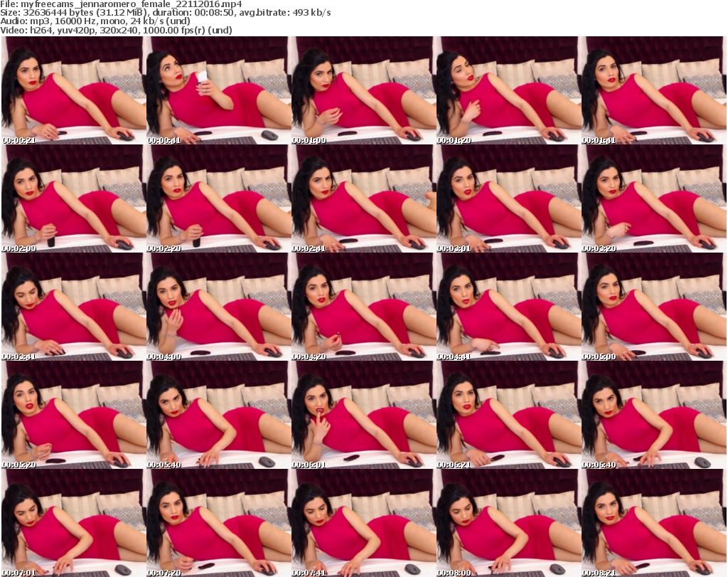728x577 pixels.
Task: Click the 'Video: h264' info line
Action: point(116,30)
